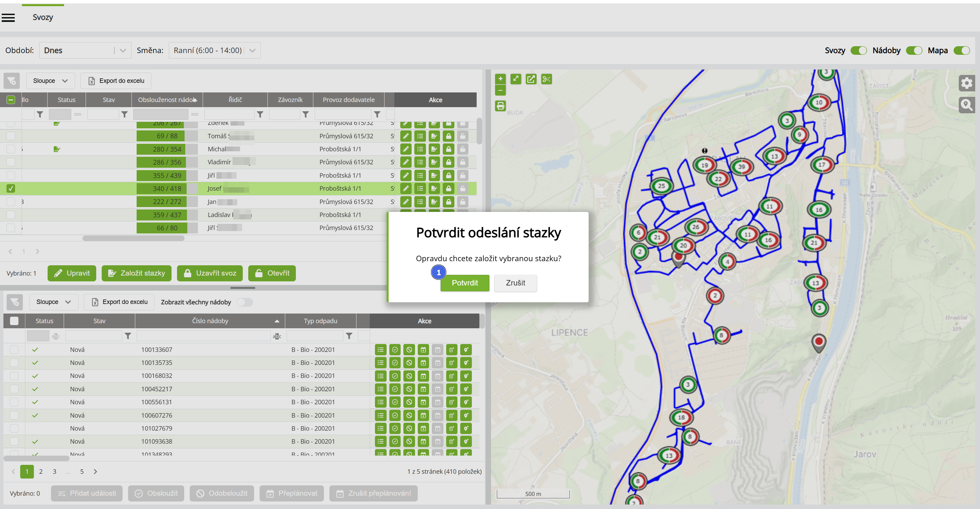980x509 pixels.
Task: Clear filters icon above upper table
Action: coord(11,81)
